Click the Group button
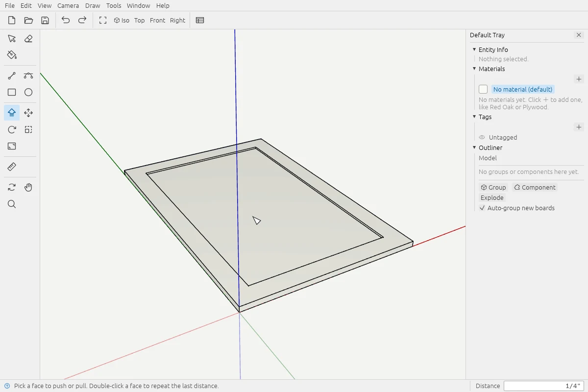 pos(493,187)
